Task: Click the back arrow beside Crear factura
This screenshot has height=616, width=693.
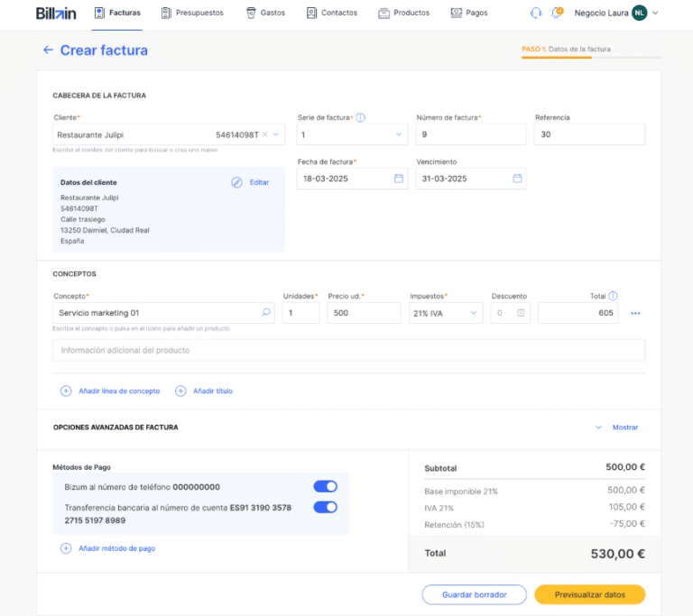Action: pos(48,51)
